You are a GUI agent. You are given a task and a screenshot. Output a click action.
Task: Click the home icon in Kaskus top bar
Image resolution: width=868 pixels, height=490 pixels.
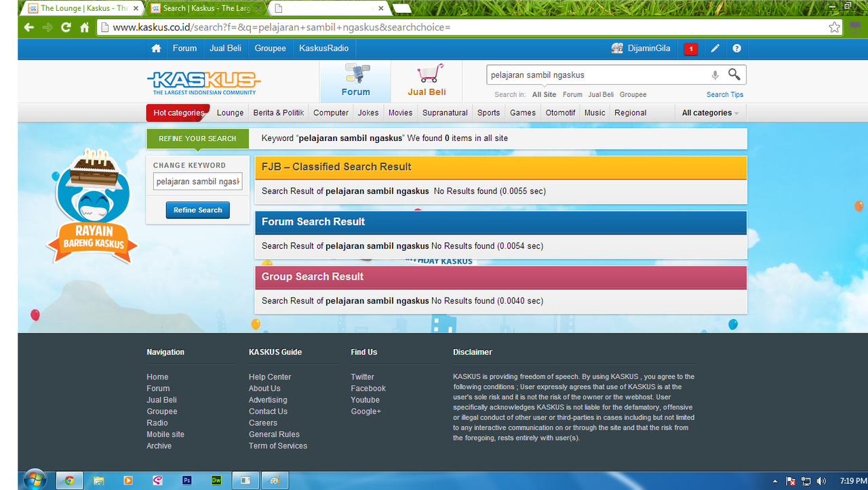[x=156, y=48]
